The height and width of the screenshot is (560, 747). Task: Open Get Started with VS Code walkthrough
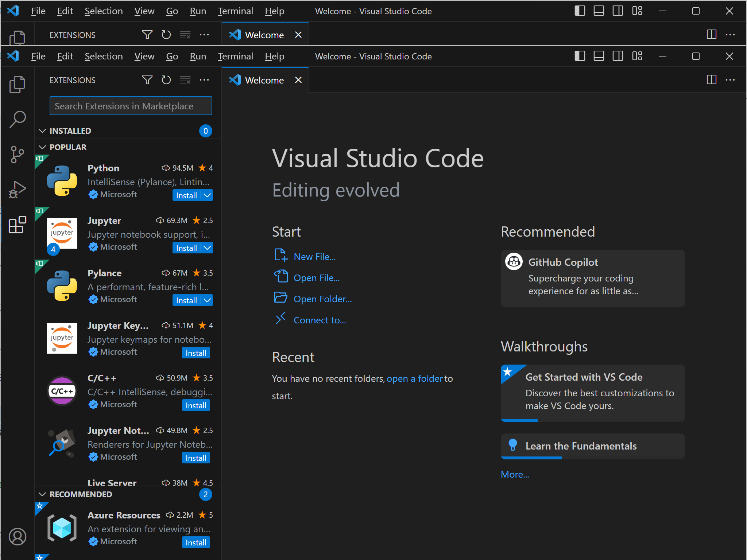[593, 393]
